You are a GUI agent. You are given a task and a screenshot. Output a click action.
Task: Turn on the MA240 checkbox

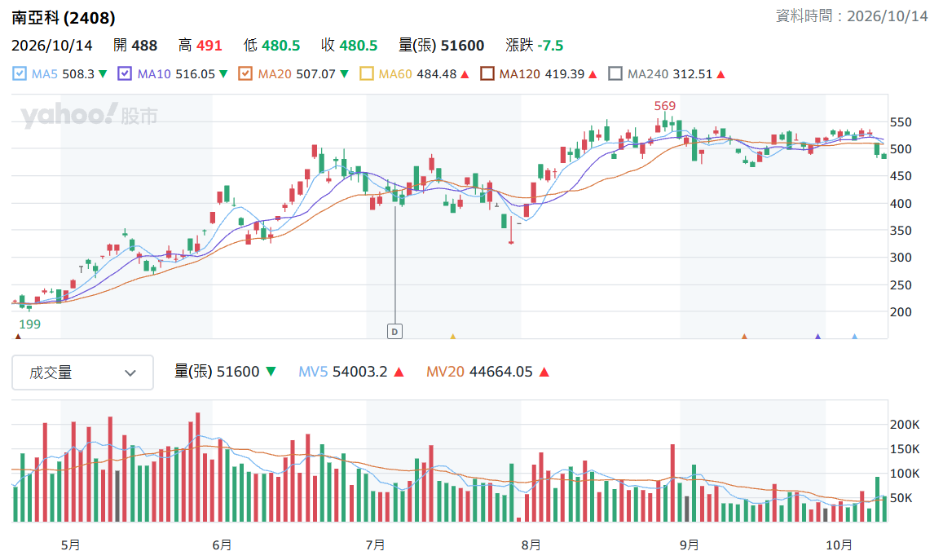(x=615, y=74)
